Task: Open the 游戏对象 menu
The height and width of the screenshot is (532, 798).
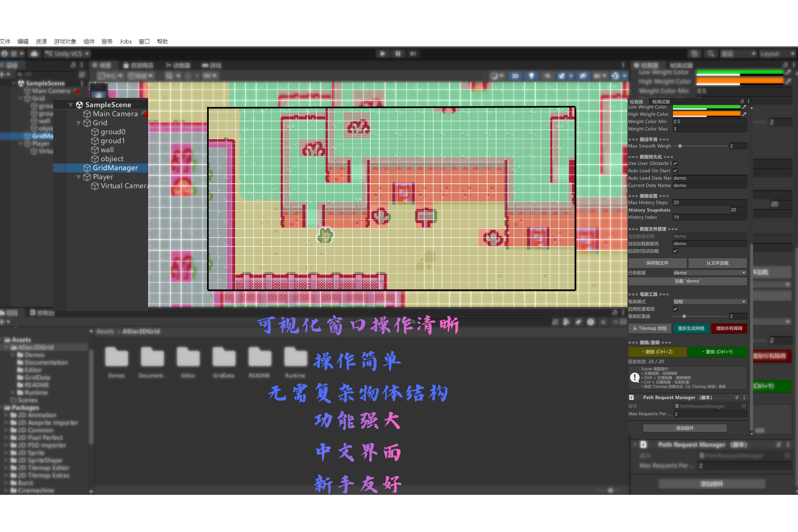Action: tap(65, 41)
